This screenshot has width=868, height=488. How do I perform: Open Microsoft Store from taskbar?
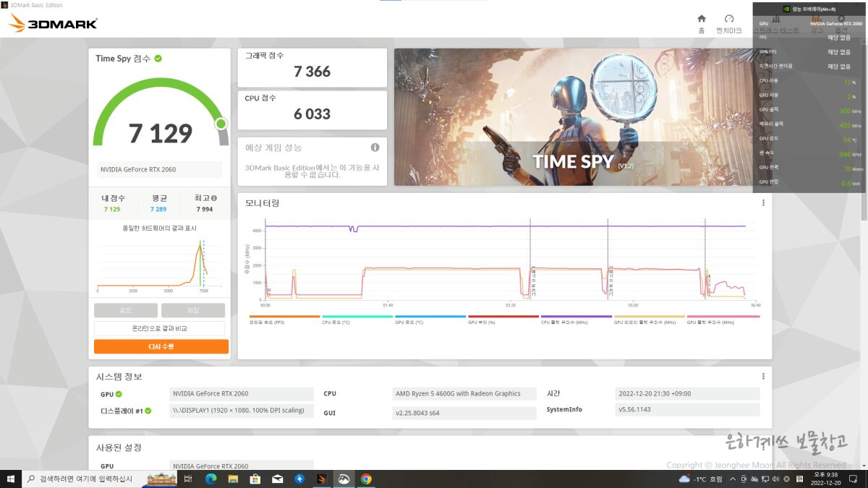(255, 479)
